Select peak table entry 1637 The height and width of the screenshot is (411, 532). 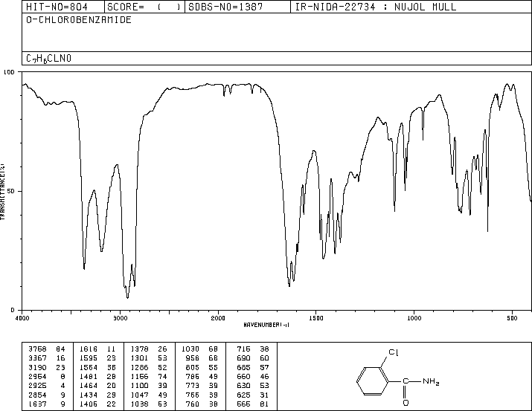pyautogui.click(x=47, y=404)
